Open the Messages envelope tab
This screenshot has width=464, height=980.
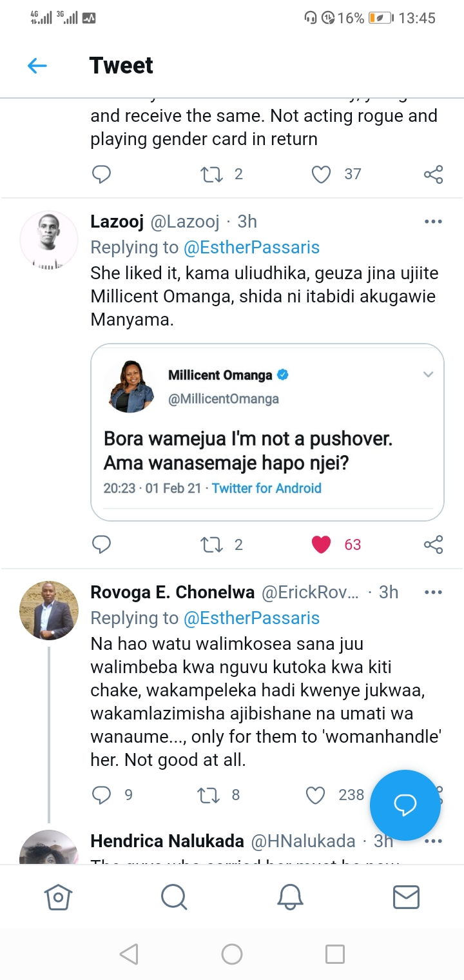tap(406, 897)
